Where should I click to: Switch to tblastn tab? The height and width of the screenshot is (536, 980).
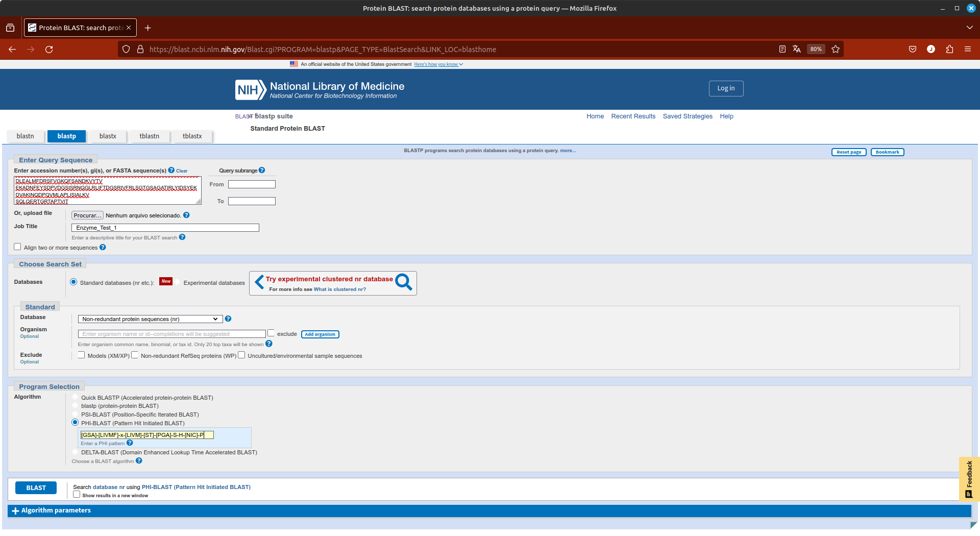(x=149, y=136)
